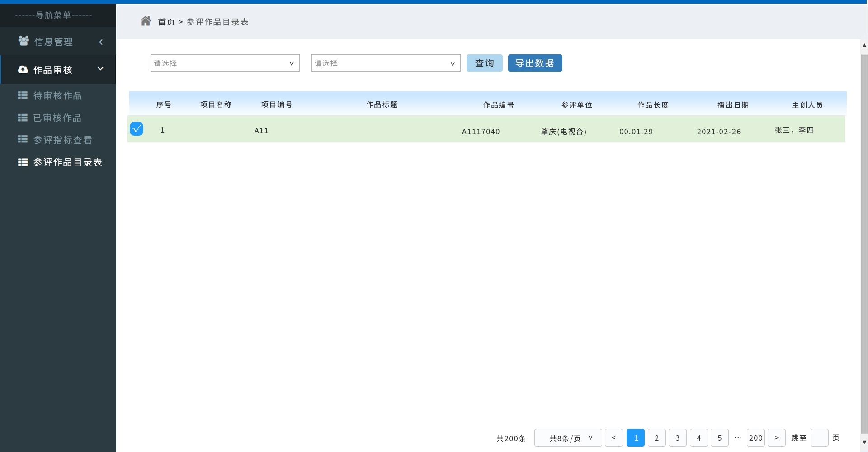Click the 作品审核 cloud upload icon
This screenshot has height=452, width=868.
[x=23, y=70]
